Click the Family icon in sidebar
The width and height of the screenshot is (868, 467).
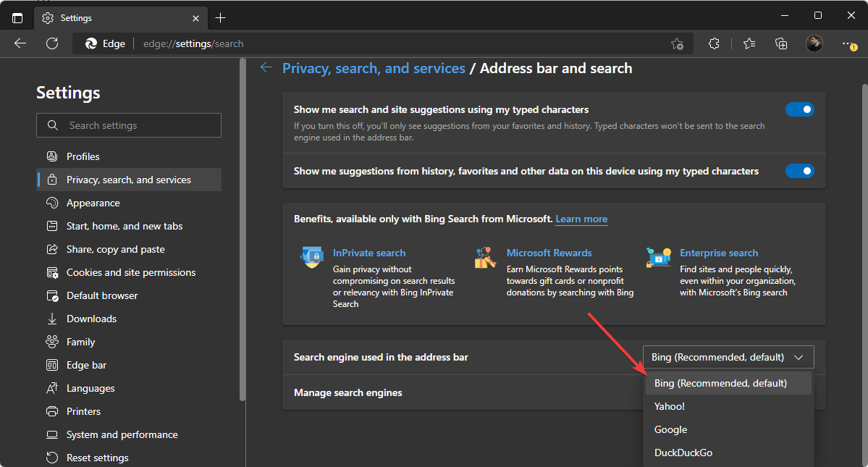click(x=52, y=342)
